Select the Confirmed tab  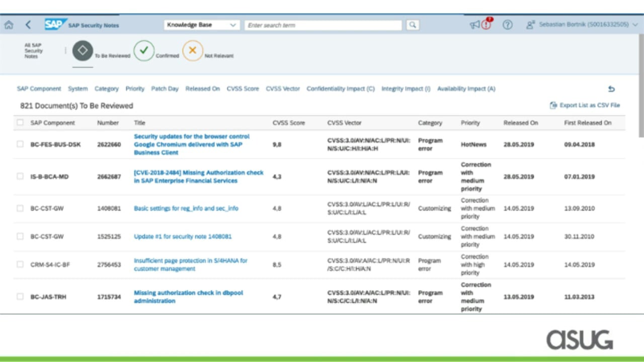pyautogui.click(x=156, y=52)
